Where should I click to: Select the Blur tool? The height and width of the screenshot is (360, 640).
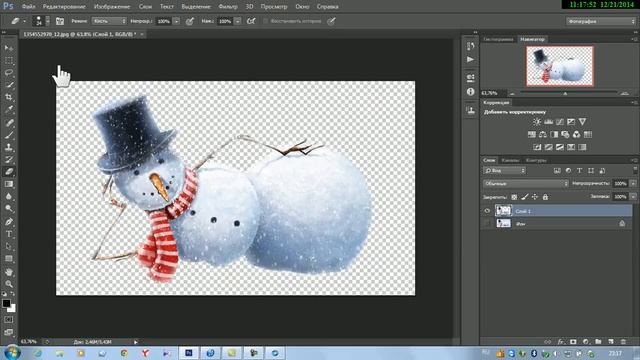click(x=9, y=196)
